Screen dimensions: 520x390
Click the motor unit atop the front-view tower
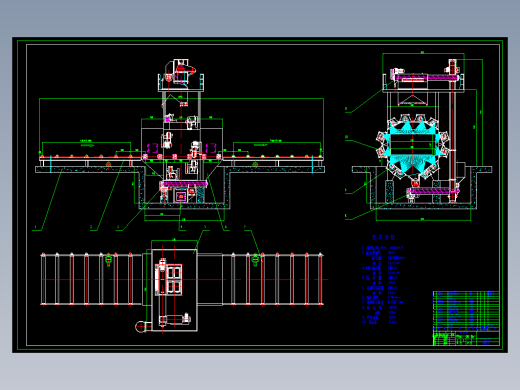coord(180,72)
